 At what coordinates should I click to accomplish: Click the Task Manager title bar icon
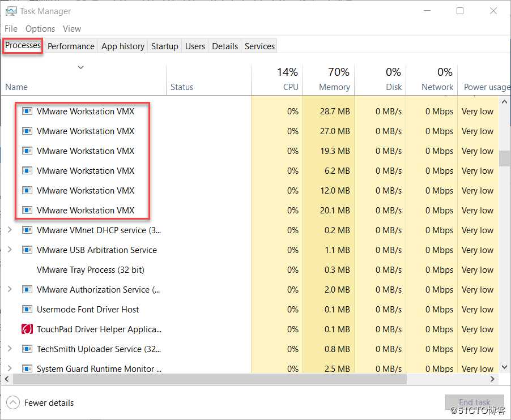(11, 11)
